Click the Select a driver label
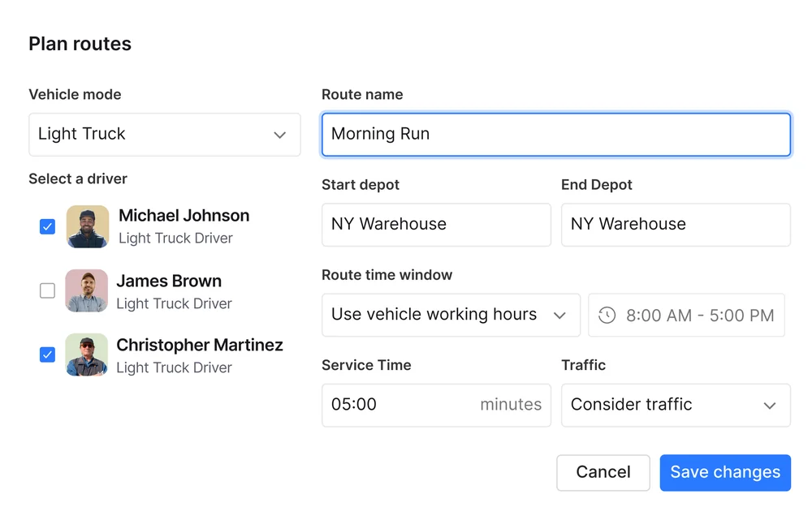 [x=78, y=178]
